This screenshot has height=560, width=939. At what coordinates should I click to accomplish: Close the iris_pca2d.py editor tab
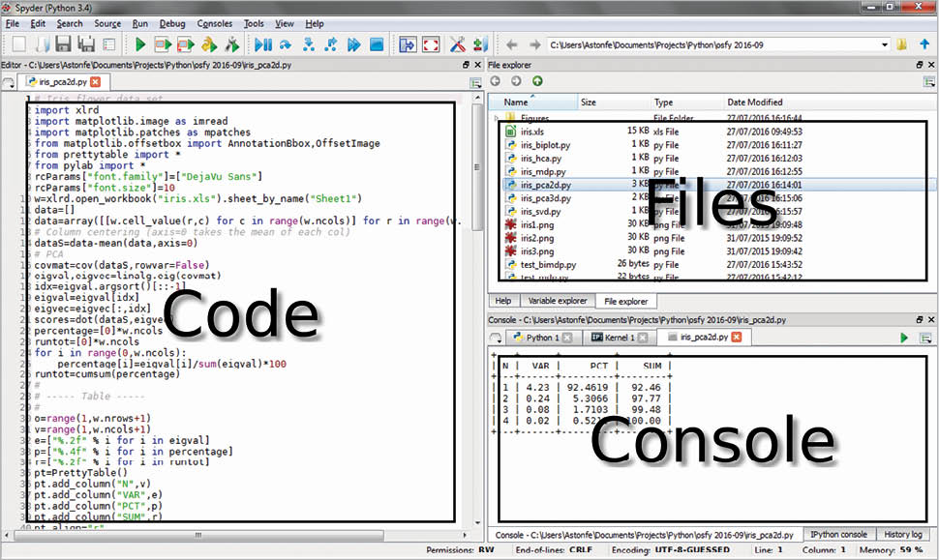[x=95, y=82]
